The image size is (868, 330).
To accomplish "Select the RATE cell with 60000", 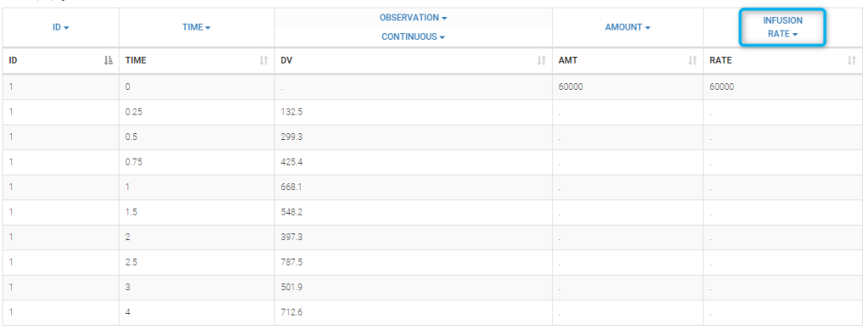I will click(x=782, y=87).
